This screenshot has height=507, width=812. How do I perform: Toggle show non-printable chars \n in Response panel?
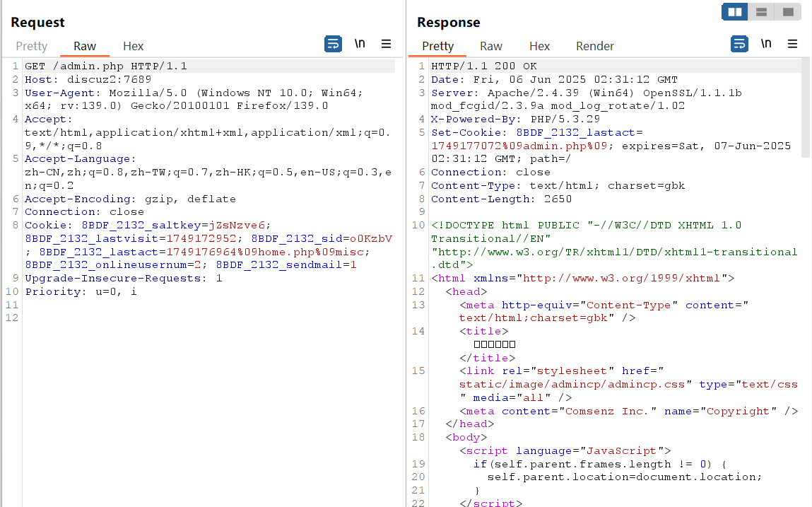pyautogui.click(x=767, y=44)
